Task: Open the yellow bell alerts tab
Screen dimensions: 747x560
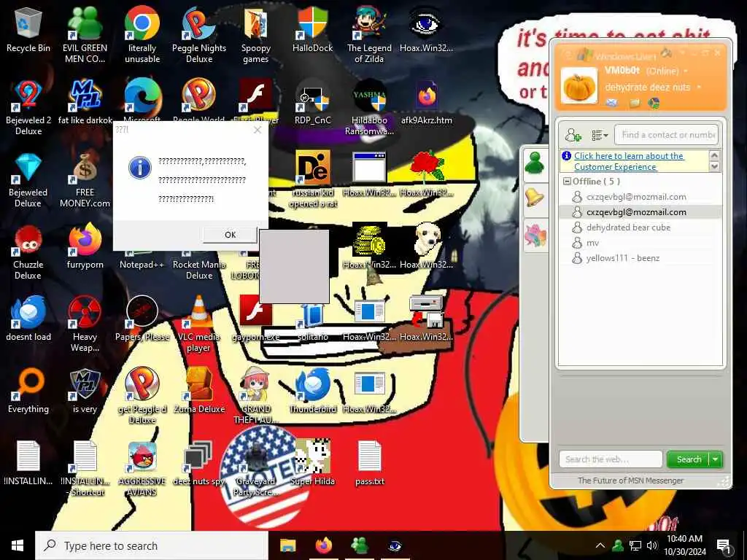Action: coord(535,199)
